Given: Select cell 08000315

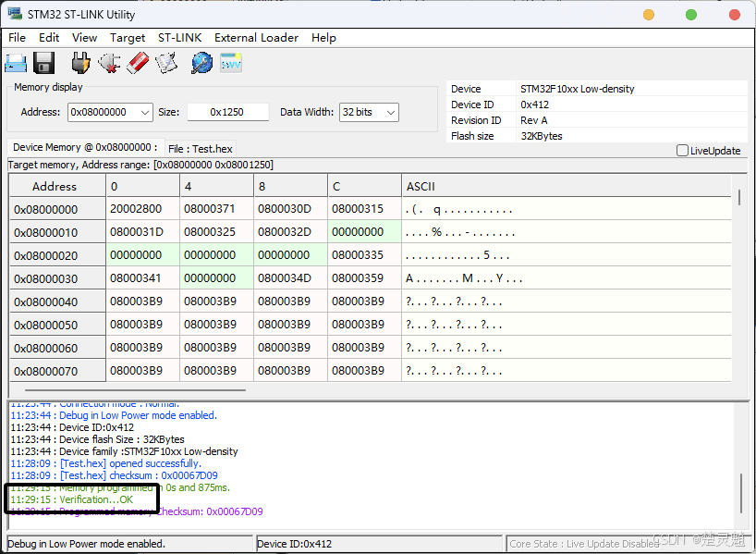Looking at the screenshot, I should (364, 209).
